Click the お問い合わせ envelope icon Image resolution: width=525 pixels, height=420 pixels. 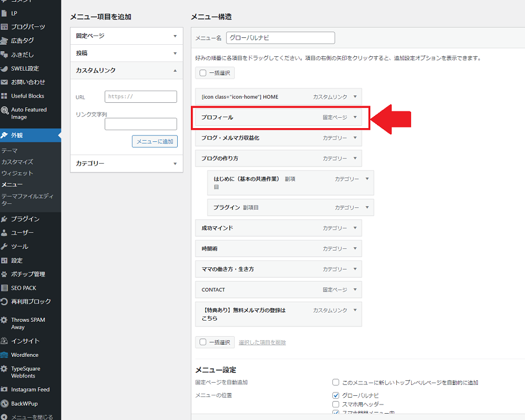tap(4, 82)
